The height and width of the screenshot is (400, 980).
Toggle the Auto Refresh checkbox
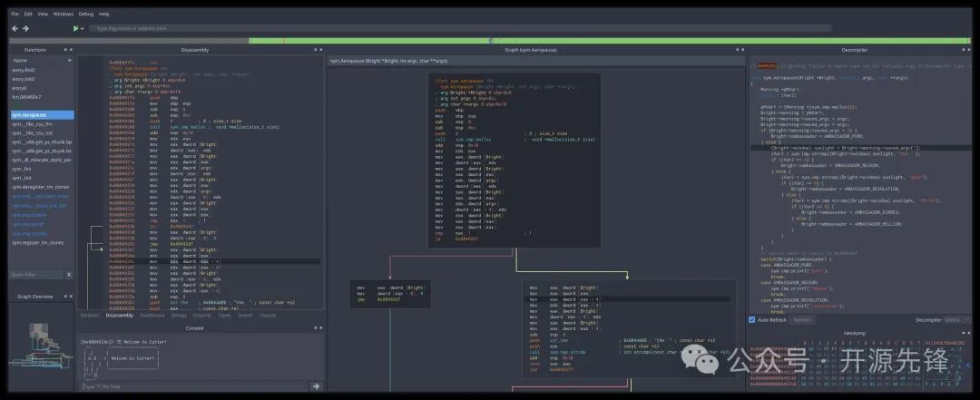[x=751, y=319]
